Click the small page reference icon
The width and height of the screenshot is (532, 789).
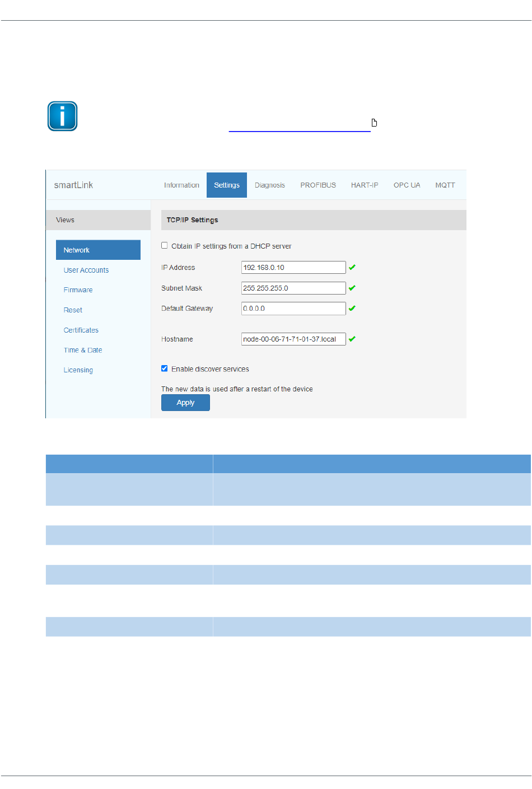[x=374, y=123]
